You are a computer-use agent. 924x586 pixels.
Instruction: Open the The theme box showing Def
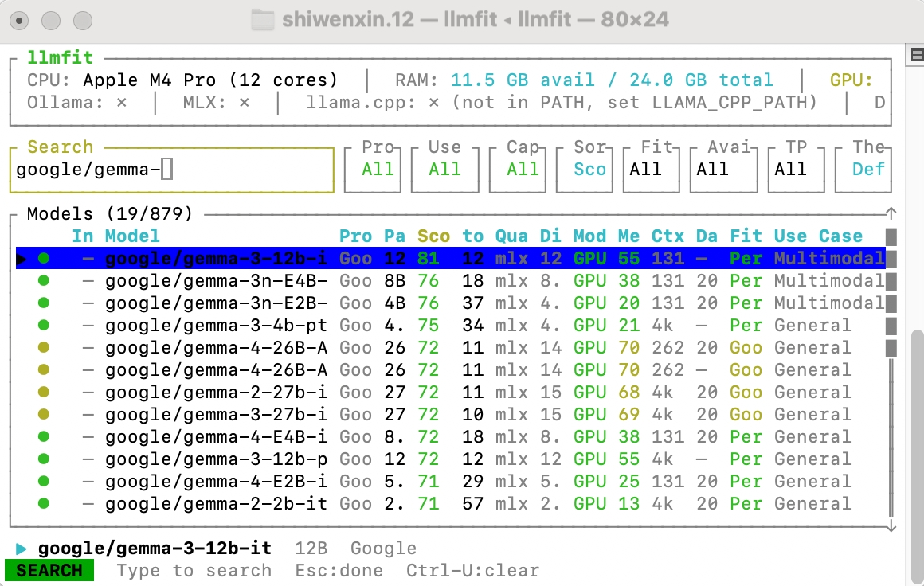click(863, 170)
